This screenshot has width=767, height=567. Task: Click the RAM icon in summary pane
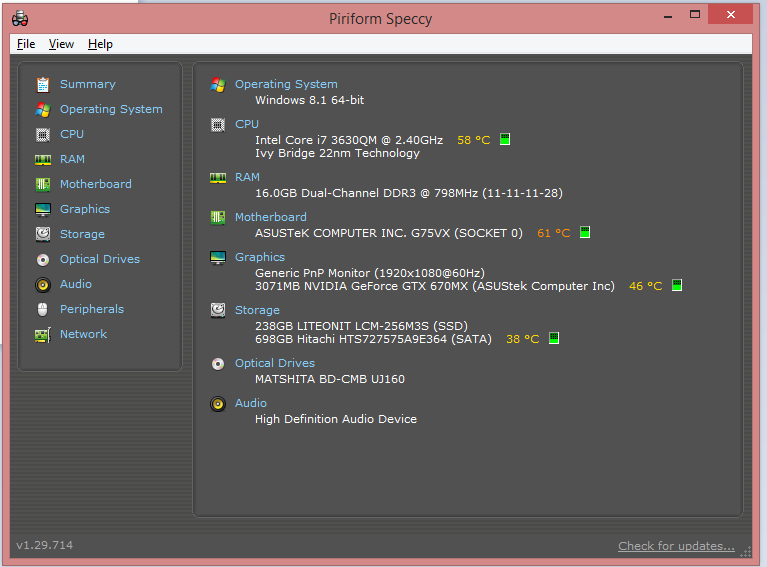pyautogui.click(x=218, y=178)
